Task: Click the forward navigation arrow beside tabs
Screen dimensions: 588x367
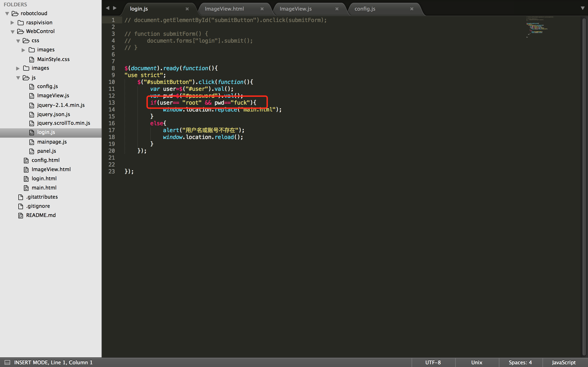Action: [115, 8]
